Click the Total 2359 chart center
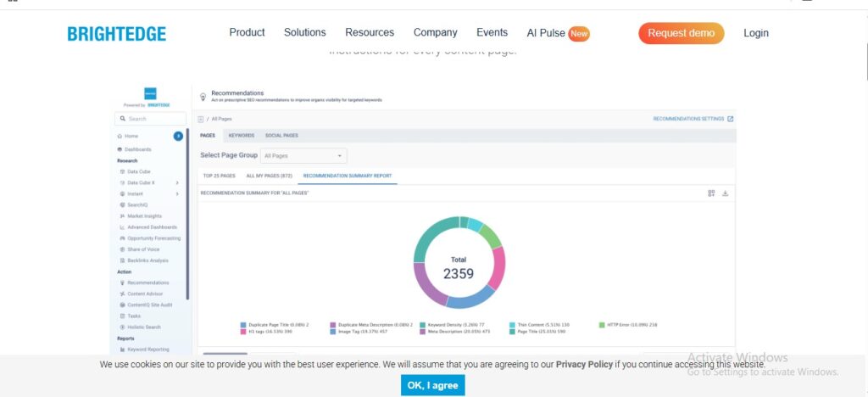The height and width of the screenshot is (397, 868). pyautogui.click(x=459, y=268)
